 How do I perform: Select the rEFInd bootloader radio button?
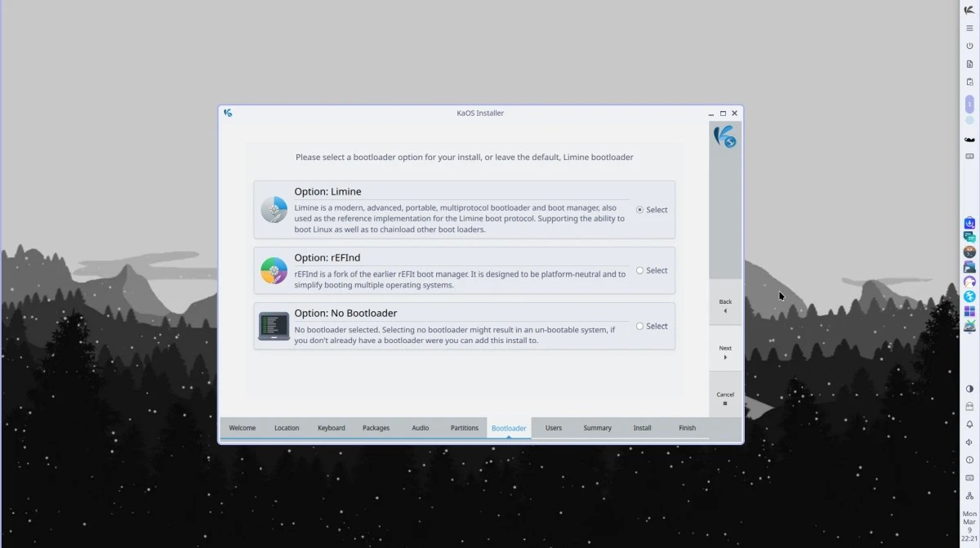(x=640, y=270)
